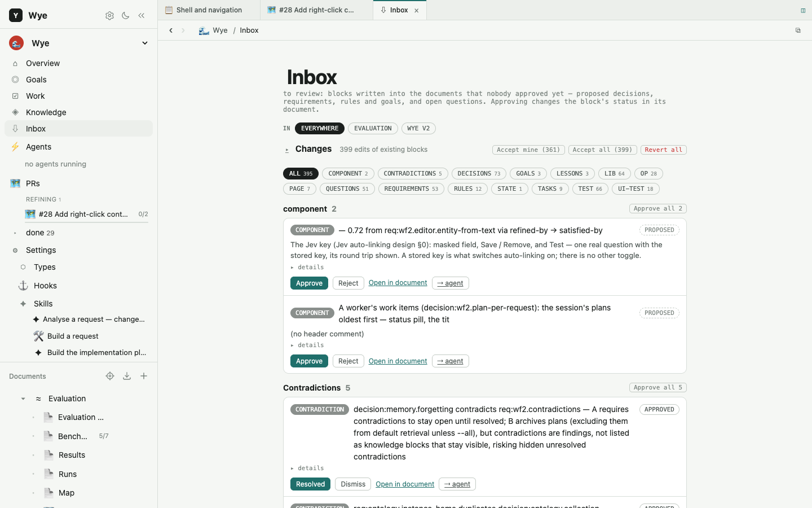Click the Revert all button
812x508 pixels.
tap(663, 150)
